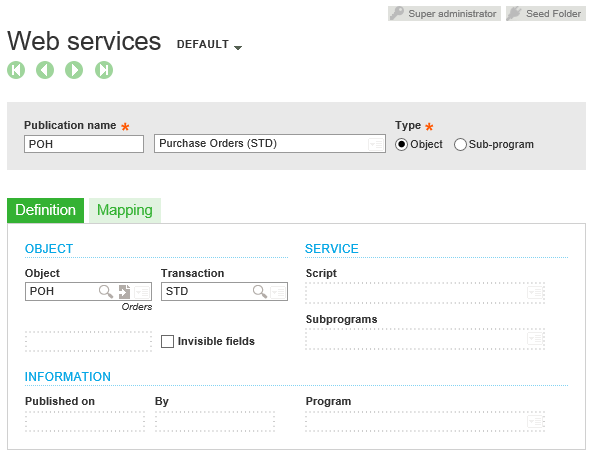Screen dimensions: 595x456
Task: Click the Transaction field magnifier lookup icon
Action: [260, 291]
